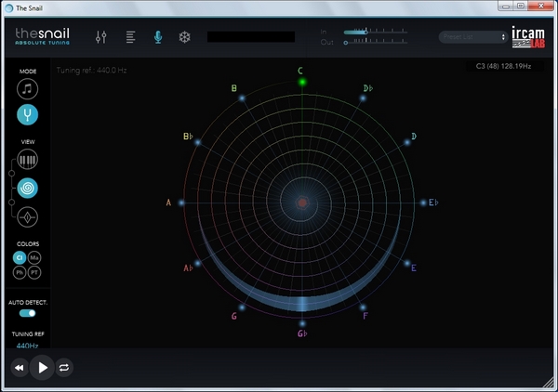Switch to piano keyboard view
The image size is (558, 392).
(27, 160)
